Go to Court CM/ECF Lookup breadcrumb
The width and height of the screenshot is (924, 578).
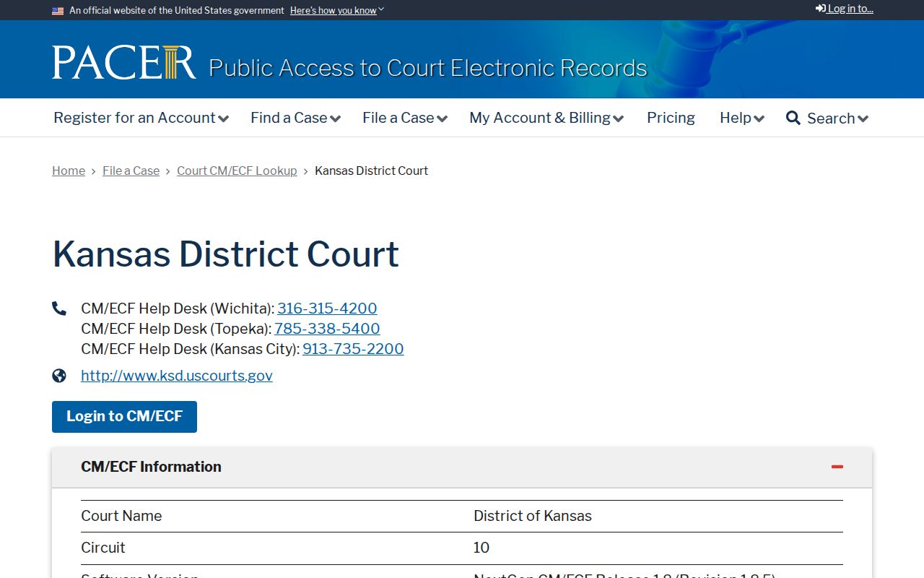coord(237,171)
